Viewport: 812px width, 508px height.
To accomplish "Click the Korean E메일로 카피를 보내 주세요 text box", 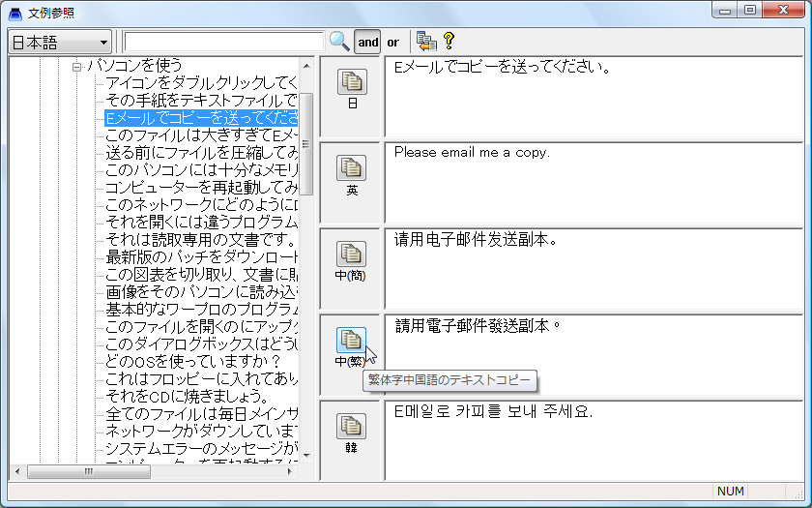I will click(x=594, y=440).
